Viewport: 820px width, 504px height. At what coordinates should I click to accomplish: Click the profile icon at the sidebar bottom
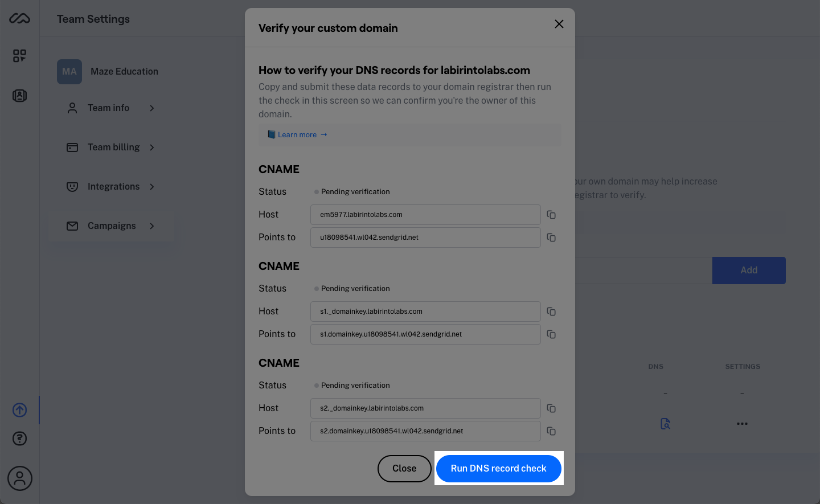[x=19, y=478]
